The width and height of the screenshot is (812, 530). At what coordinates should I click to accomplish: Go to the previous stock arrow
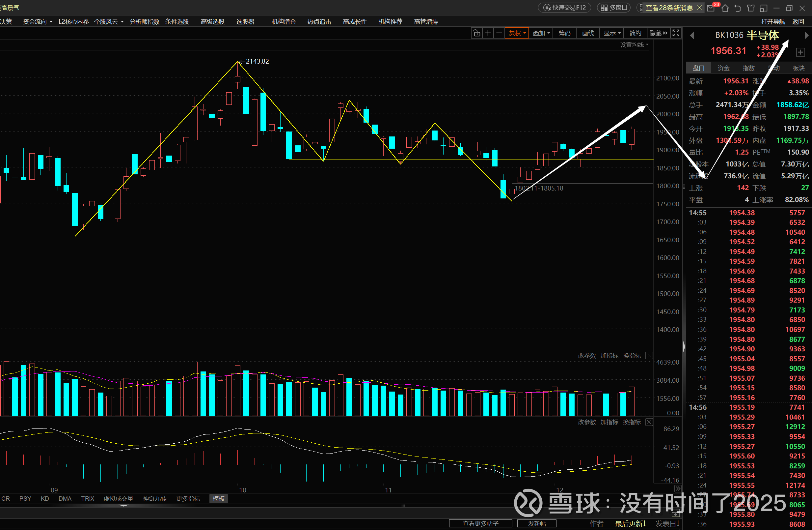point(692,36)
